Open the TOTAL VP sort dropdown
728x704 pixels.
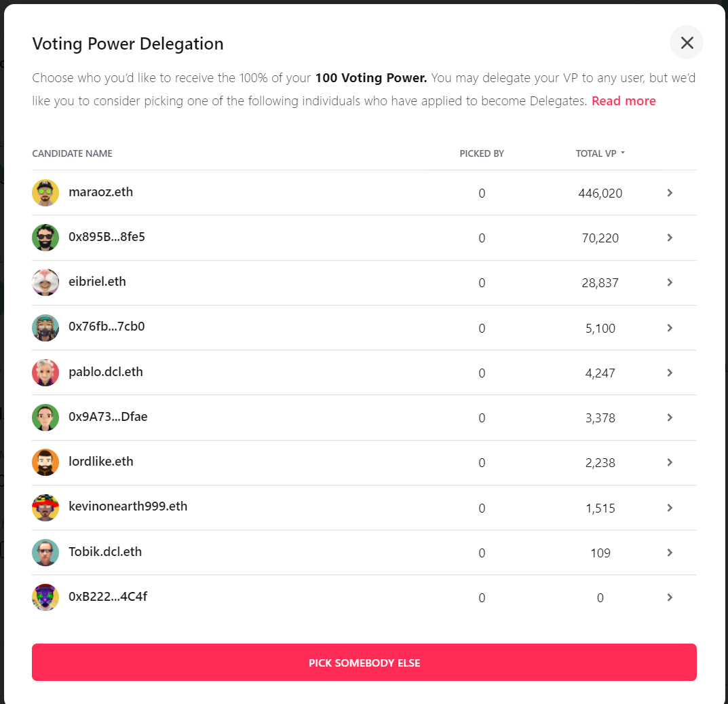tap(600, 153)
